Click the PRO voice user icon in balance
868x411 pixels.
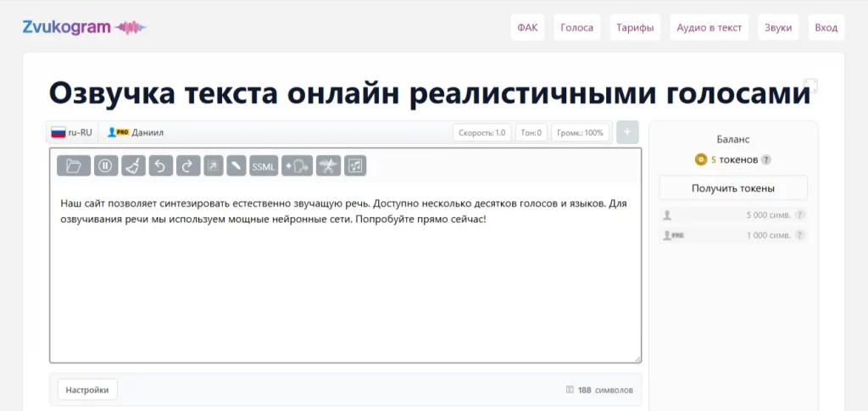pos(673,235)
